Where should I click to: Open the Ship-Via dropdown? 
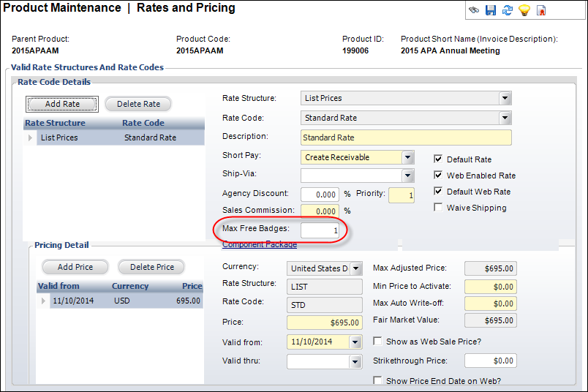click(x=407, y=176)
